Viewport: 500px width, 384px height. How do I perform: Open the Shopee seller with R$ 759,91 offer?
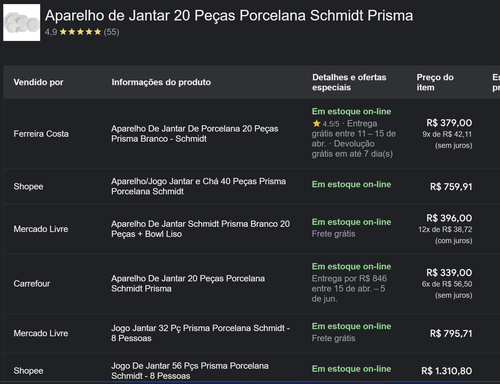click(28, 186)
